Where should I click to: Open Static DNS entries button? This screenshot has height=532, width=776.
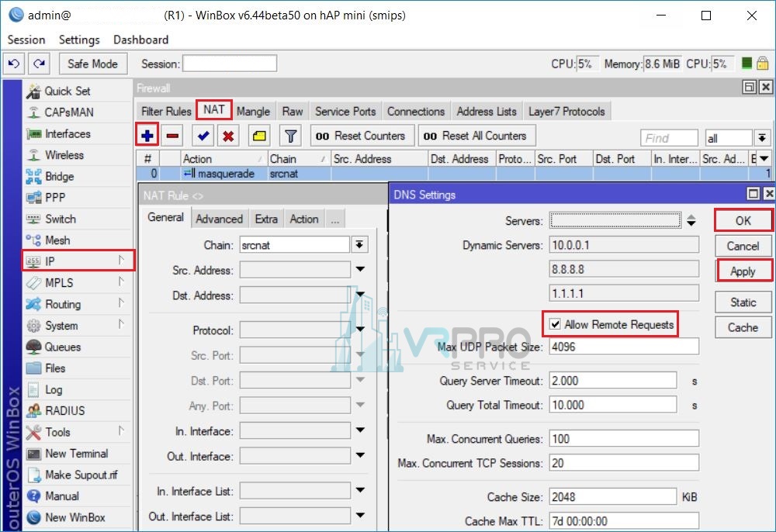coord(743,302)
